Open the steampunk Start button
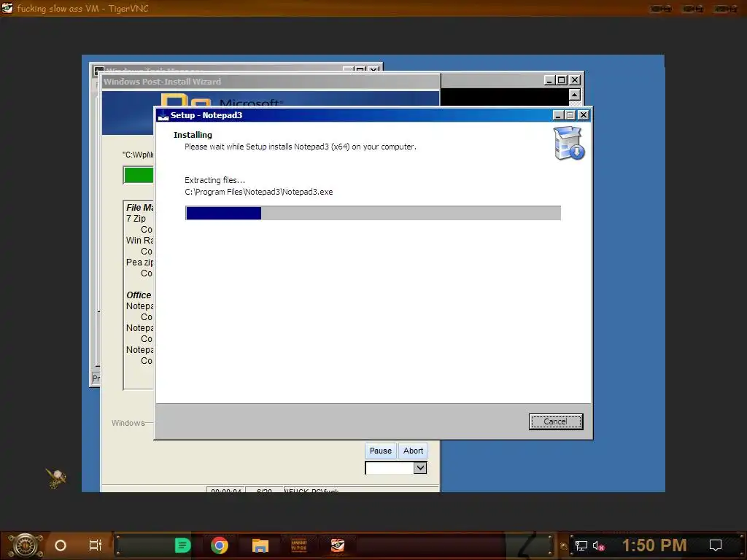This screenshot has height=560, width=747. coord(26,545)
